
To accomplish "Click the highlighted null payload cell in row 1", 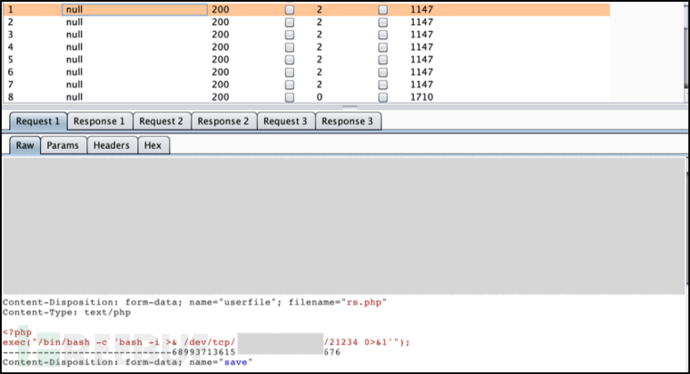I will tap(135, 9).
